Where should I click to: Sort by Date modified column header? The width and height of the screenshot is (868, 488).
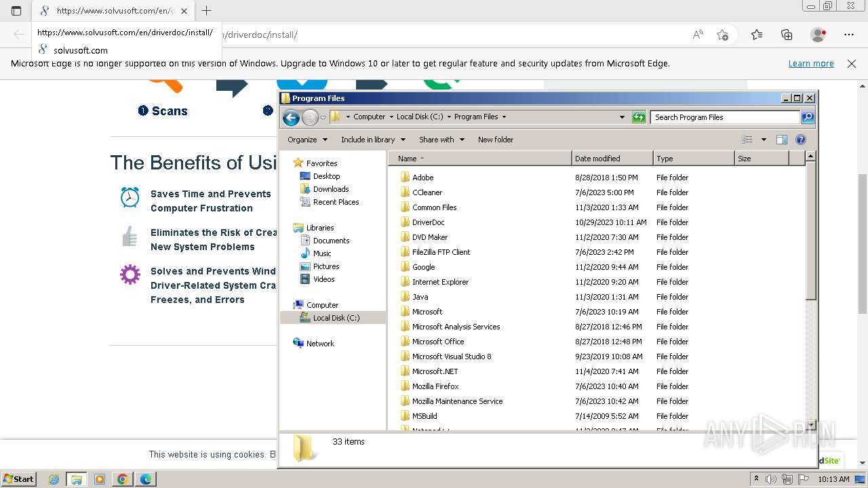612,159
